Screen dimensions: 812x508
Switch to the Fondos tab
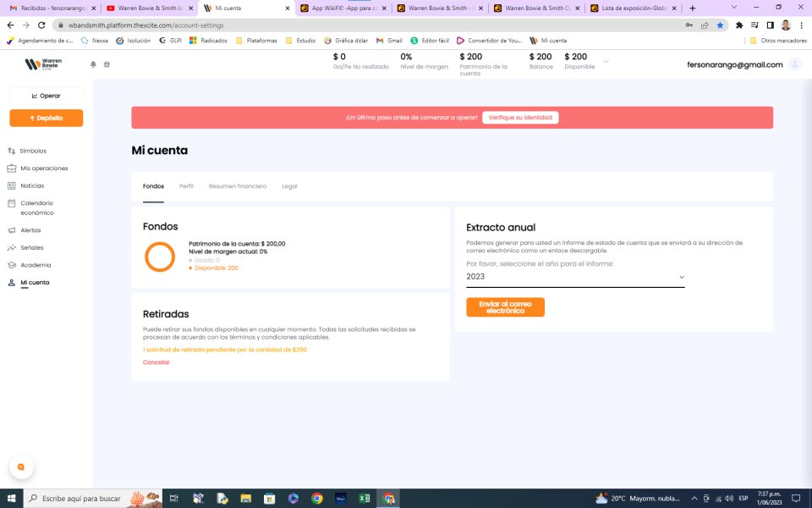(x=153, y=186)
